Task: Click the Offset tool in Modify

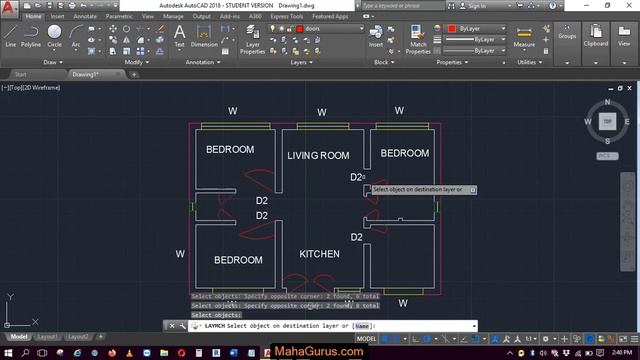Action: point(160,51)
